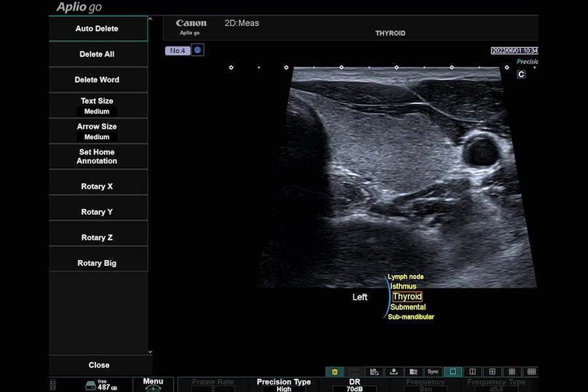This screenshot has height=392, width=588.
Task: Click the hard drive free space icon
Action: 91,385
